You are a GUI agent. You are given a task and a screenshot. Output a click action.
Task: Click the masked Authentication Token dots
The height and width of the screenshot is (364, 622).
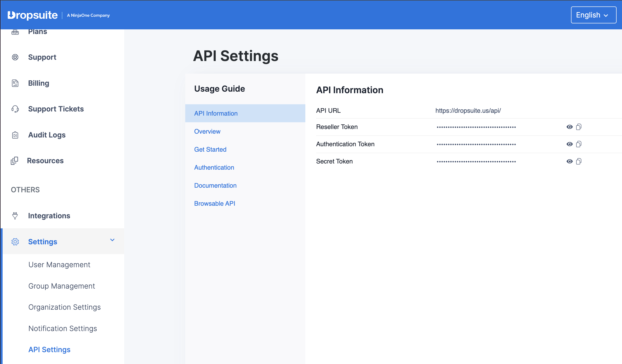[x=476, y=144]
